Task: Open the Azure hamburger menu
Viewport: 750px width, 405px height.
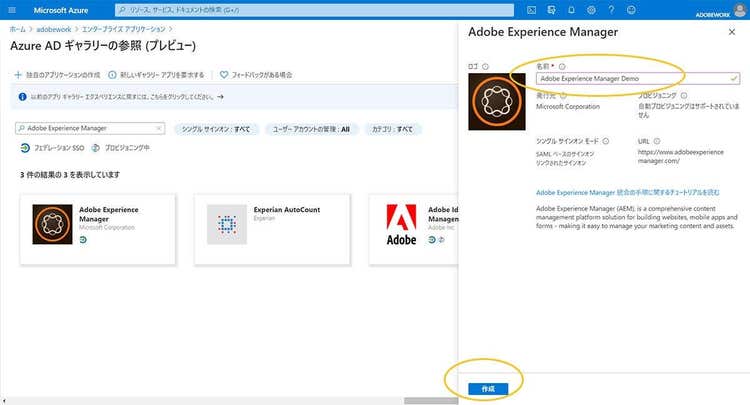Action: point(13,9)
